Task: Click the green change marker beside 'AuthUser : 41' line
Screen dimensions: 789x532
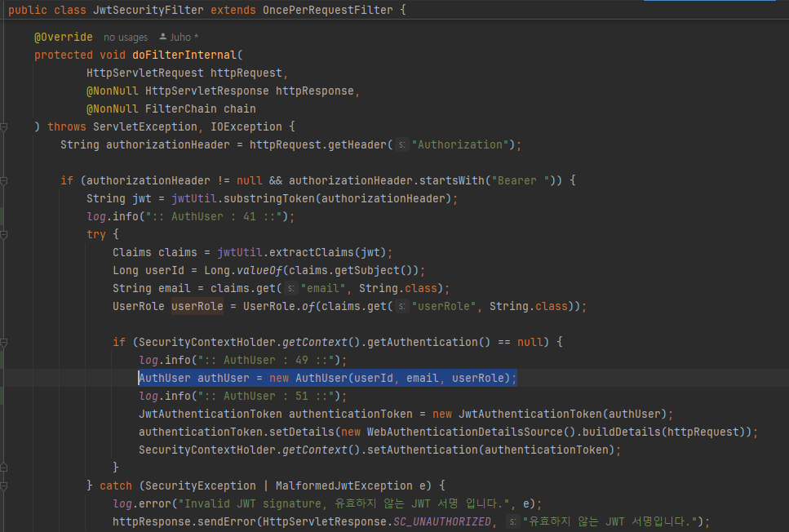Action: point(2,216)
